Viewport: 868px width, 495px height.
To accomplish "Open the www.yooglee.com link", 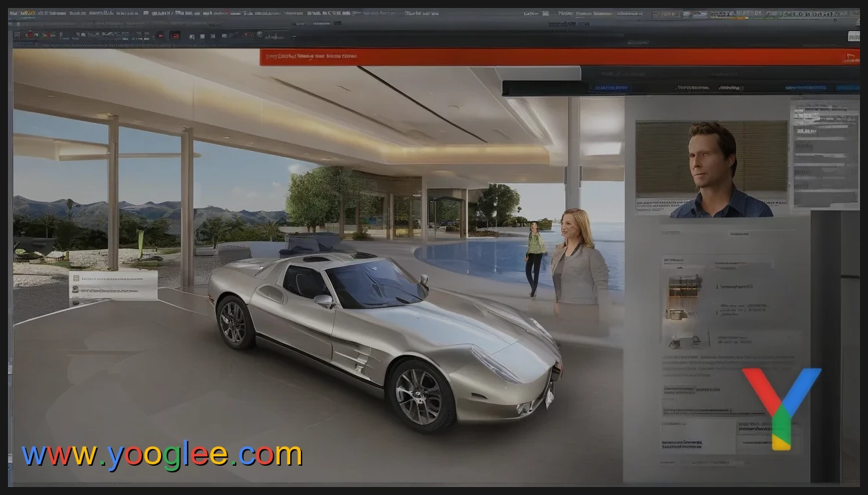I will tap(162, 455).
